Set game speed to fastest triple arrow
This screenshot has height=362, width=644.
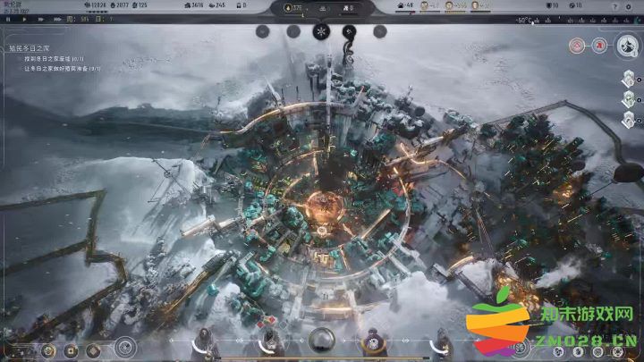(x=57, y=20)
